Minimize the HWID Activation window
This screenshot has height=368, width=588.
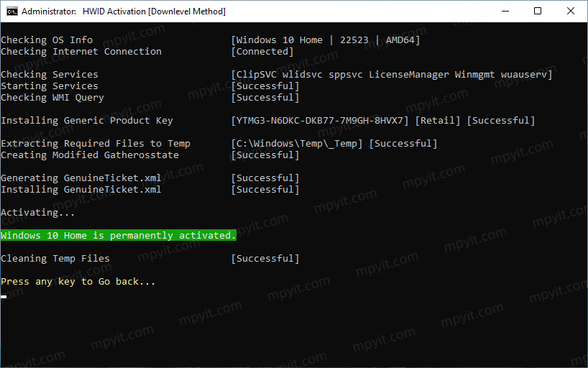pyautogui.click(x=505, y=11)
